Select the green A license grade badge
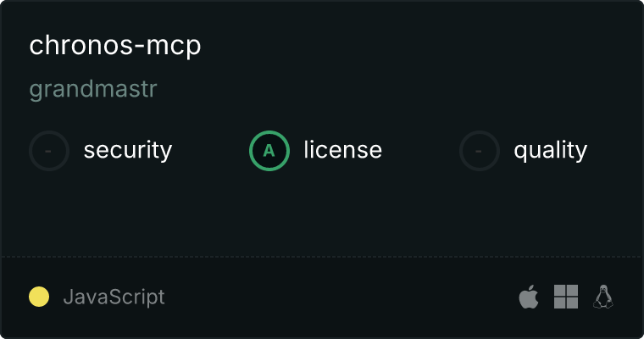Screen dimensions: 644x339 click(269, 151)
